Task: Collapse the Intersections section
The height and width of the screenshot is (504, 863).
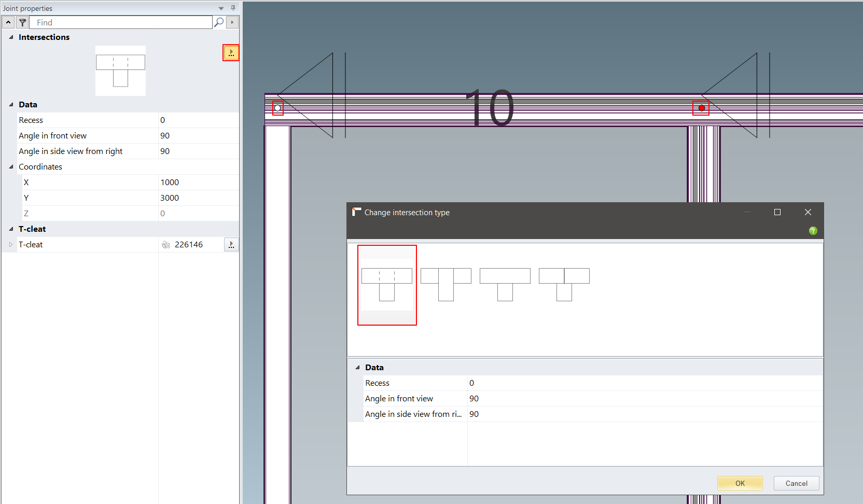Action: (x=11, y=37)
